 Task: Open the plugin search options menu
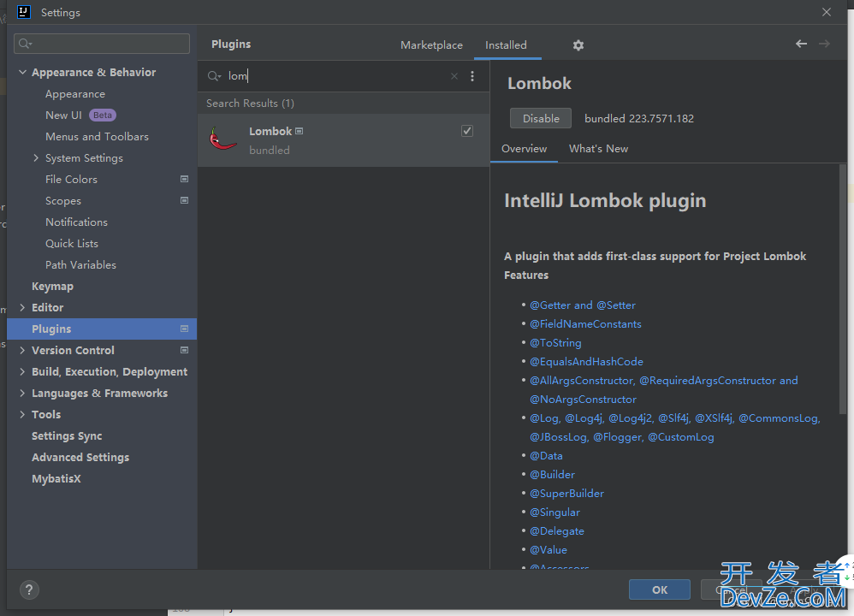point(472,76)
